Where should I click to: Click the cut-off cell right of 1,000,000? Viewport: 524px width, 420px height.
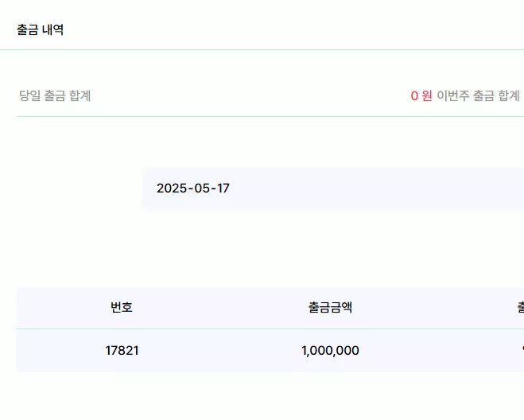click(522, 350)
